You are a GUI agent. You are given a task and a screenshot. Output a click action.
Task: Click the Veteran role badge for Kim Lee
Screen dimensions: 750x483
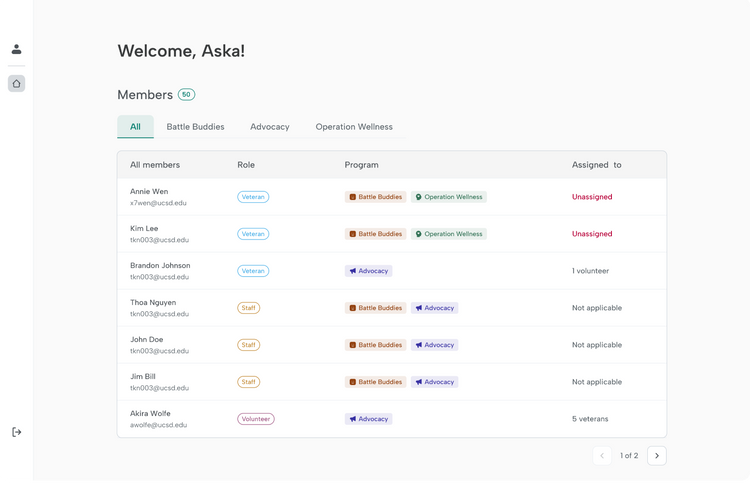pyautogui.click(x=253, y=234)
